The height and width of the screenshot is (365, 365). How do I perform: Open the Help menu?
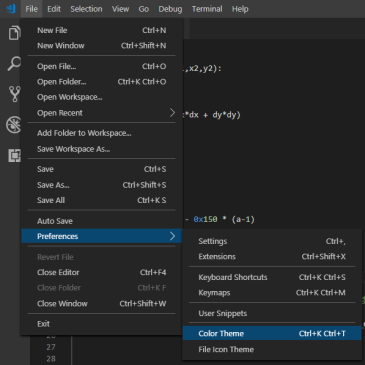tap(240, 9)
